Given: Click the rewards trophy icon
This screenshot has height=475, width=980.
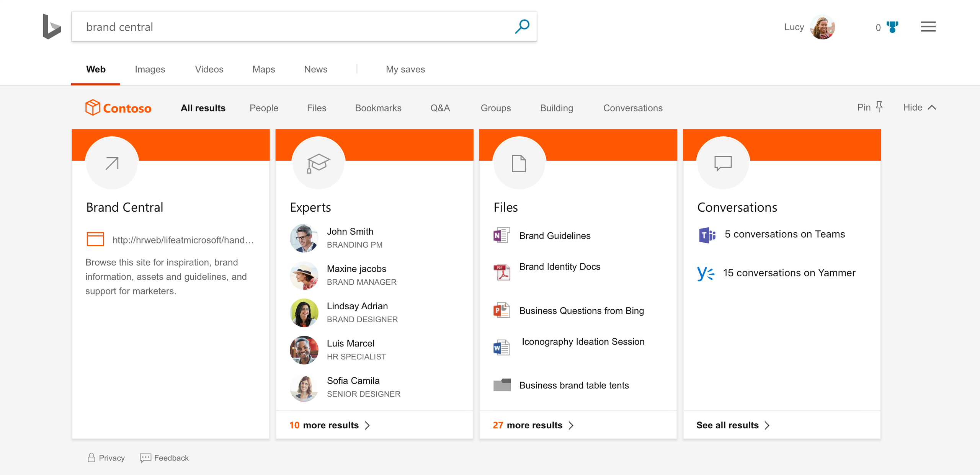Looking at the screenshot, I should coord(892,27).
